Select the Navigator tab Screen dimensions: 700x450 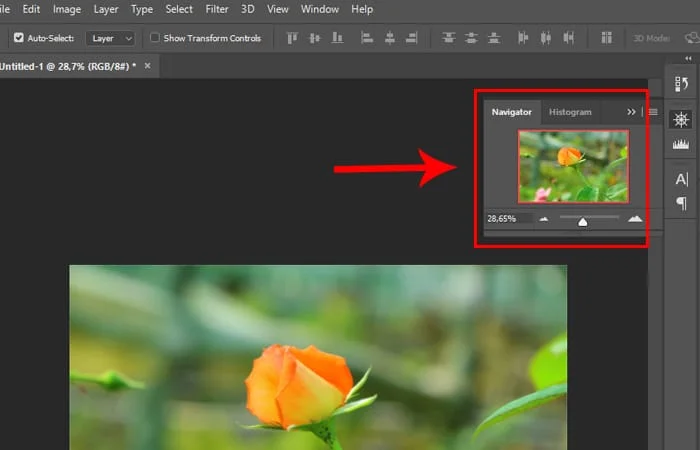512,112
